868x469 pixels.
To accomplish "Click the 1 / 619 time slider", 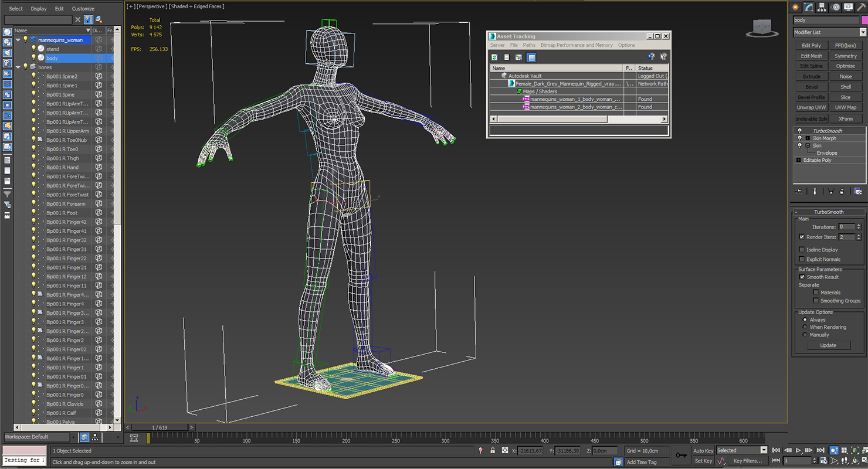I will [x=160, y=427].
